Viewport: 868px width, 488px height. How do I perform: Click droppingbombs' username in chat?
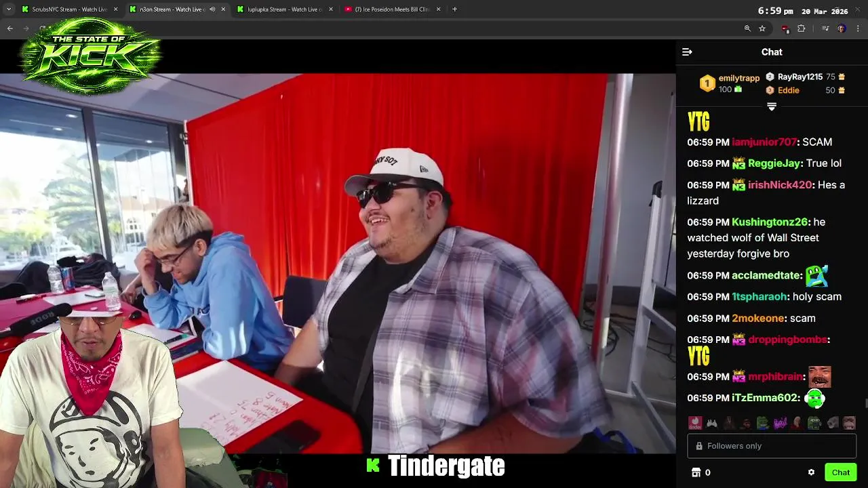[787, 340]
